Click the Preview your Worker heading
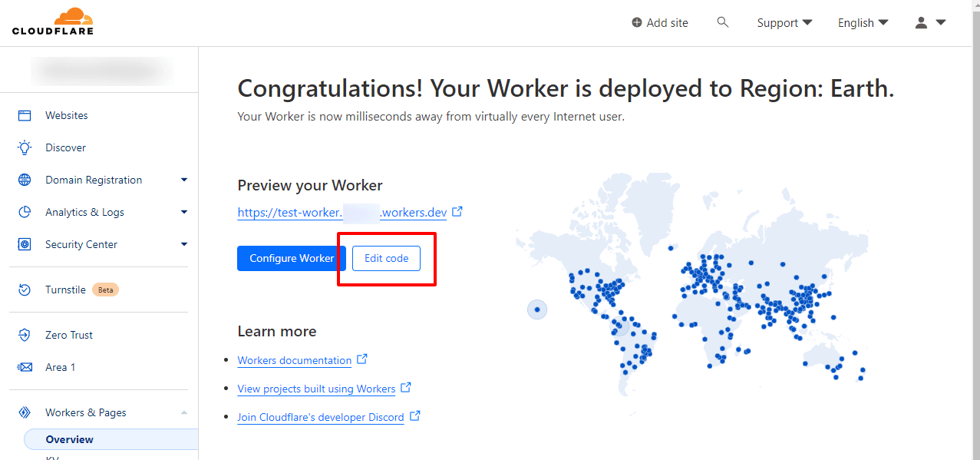Screen dimensions: 980x460 tap(310, 185)
